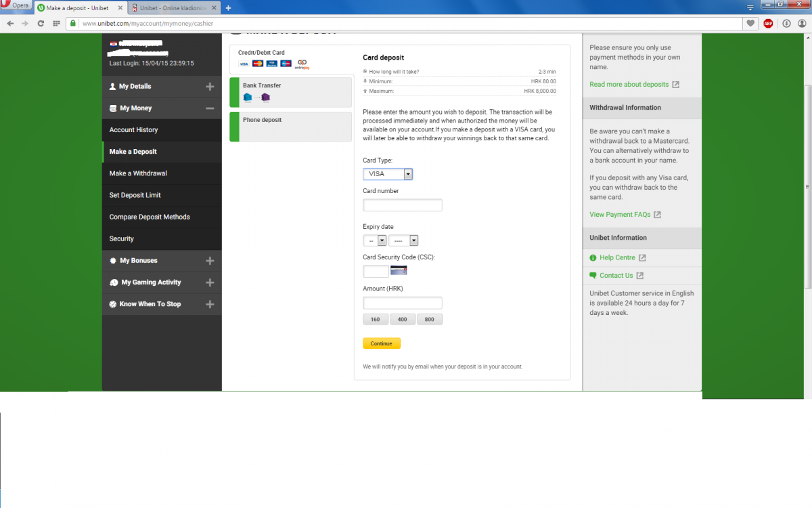
Task: Switch to the 'Unibet - Online kladionice' tab
Action: 175,8
